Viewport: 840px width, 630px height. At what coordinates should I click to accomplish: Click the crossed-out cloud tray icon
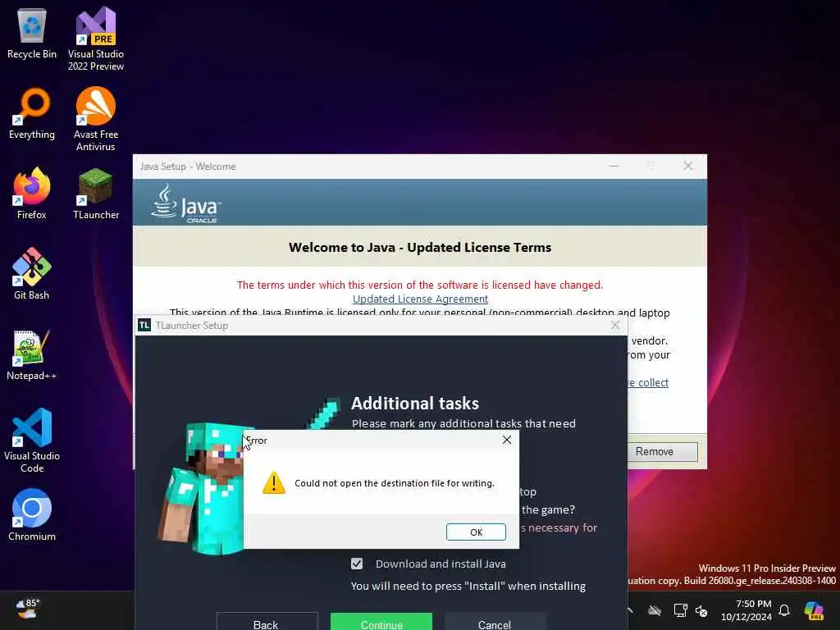[655, 610]
